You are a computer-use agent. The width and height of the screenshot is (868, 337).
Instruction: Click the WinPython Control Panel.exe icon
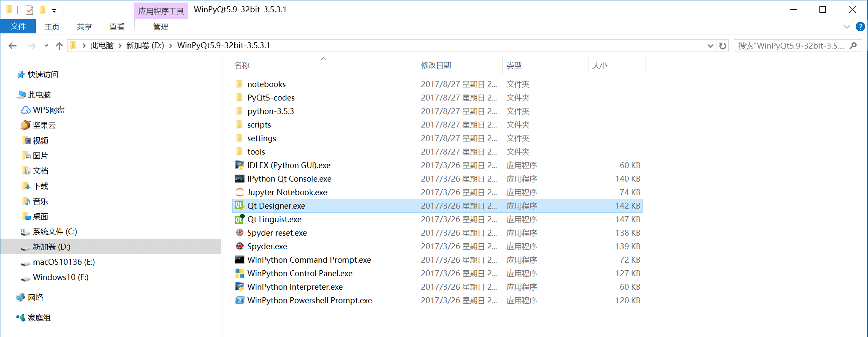coord(239,273)
